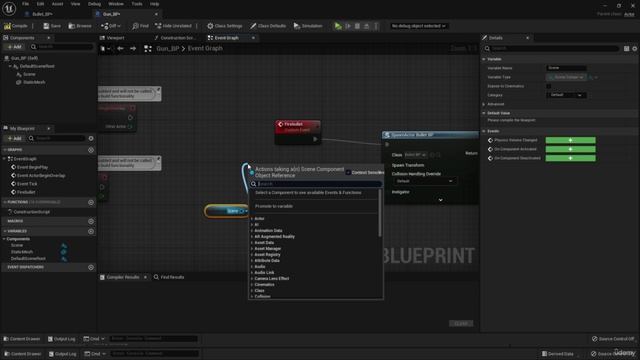Switch to the Bullet_BP tab

tap(42, 14)
